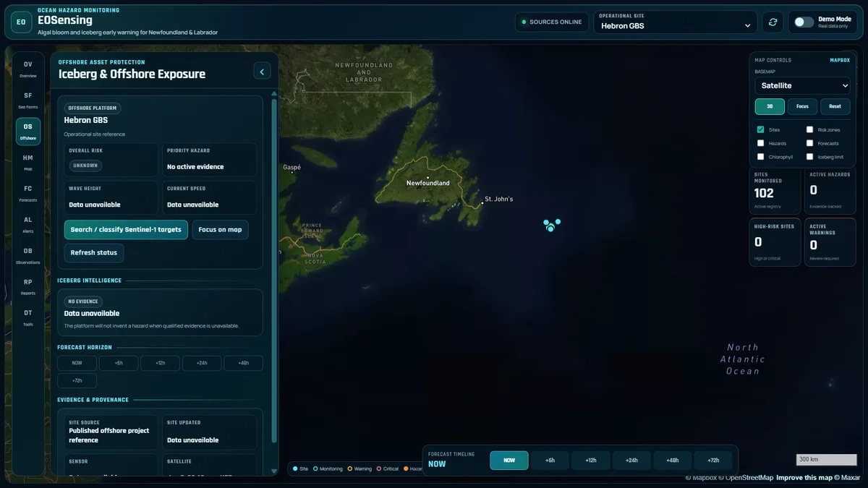Viewport: 868px width, 488px height.
Task: Click the Warning legend entry
Action: [x=359, y=468]
